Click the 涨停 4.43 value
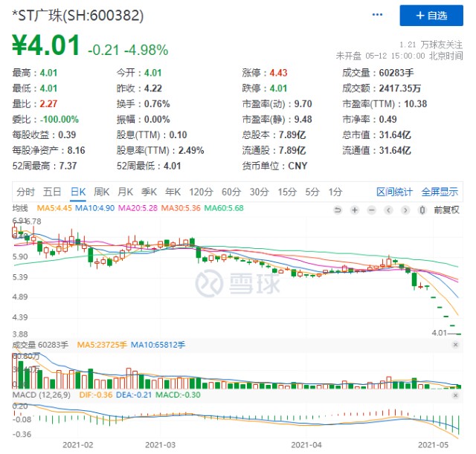Image resolution: width=476 pixels, height=454 pixels. [x=278, y=73]
